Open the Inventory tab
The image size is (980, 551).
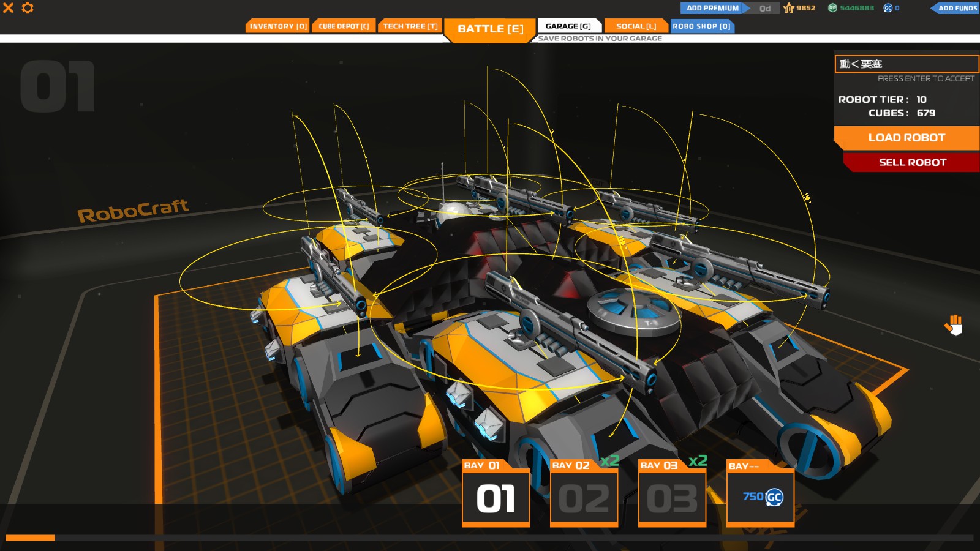click(x=277, y=26)
